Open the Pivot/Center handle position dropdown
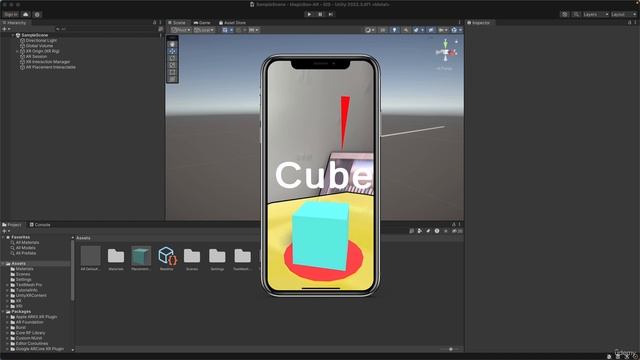640x360 pixels. (181, 30)
